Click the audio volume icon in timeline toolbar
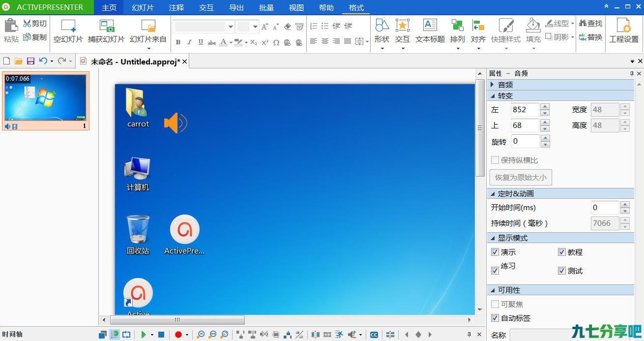 [352, 335]
